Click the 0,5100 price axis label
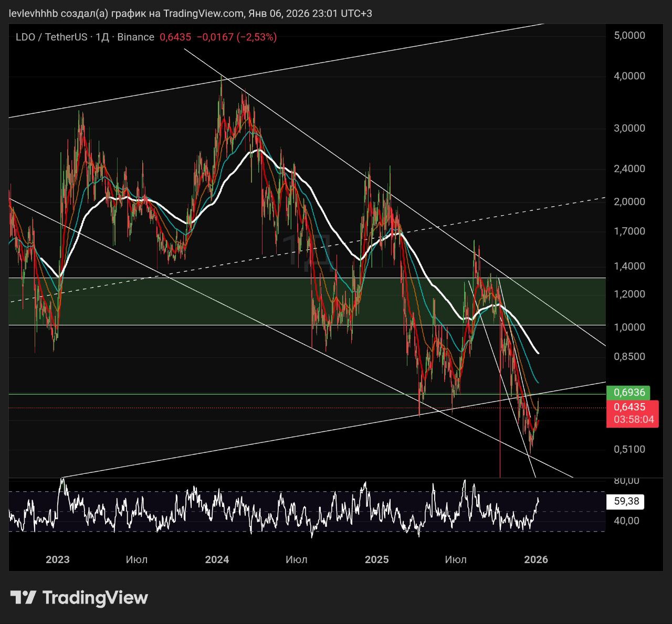Viewport: 672px width, 624px height. (629, 449)
